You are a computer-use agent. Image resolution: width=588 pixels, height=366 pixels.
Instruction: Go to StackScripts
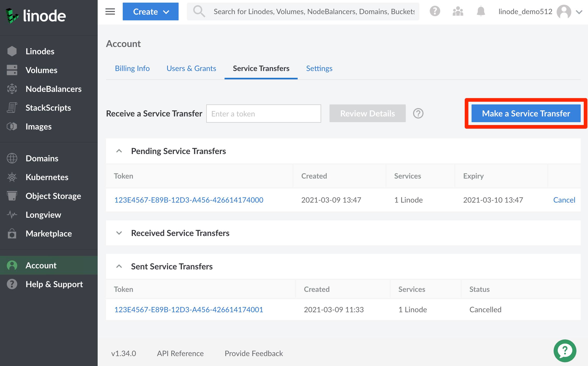click(x=48, y=108)
